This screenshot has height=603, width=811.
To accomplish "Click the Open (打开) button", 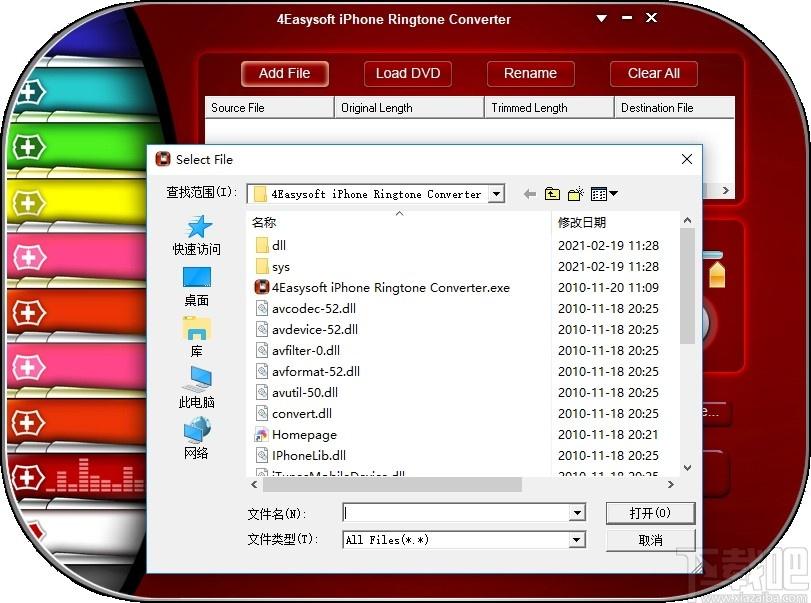I will 650,513.
